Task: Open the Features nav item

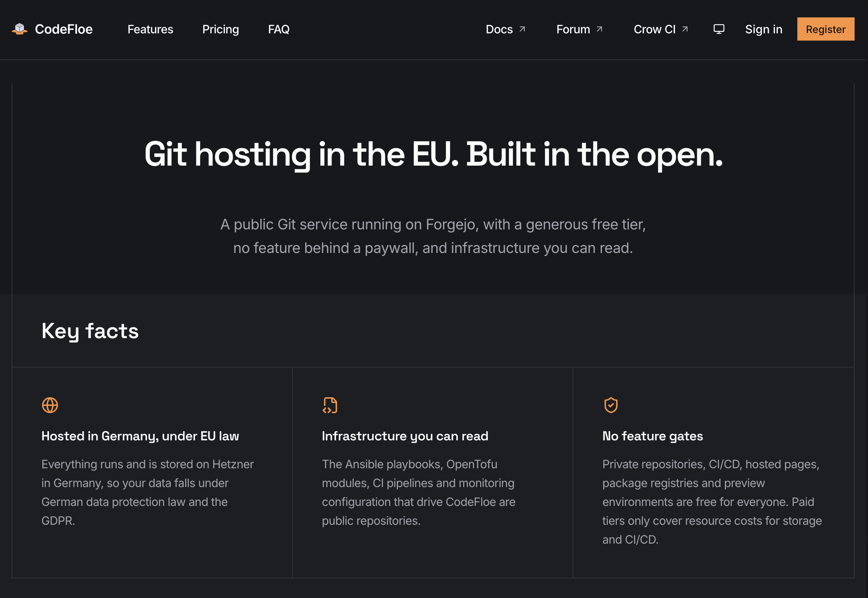Action: [x=150, y=29]
